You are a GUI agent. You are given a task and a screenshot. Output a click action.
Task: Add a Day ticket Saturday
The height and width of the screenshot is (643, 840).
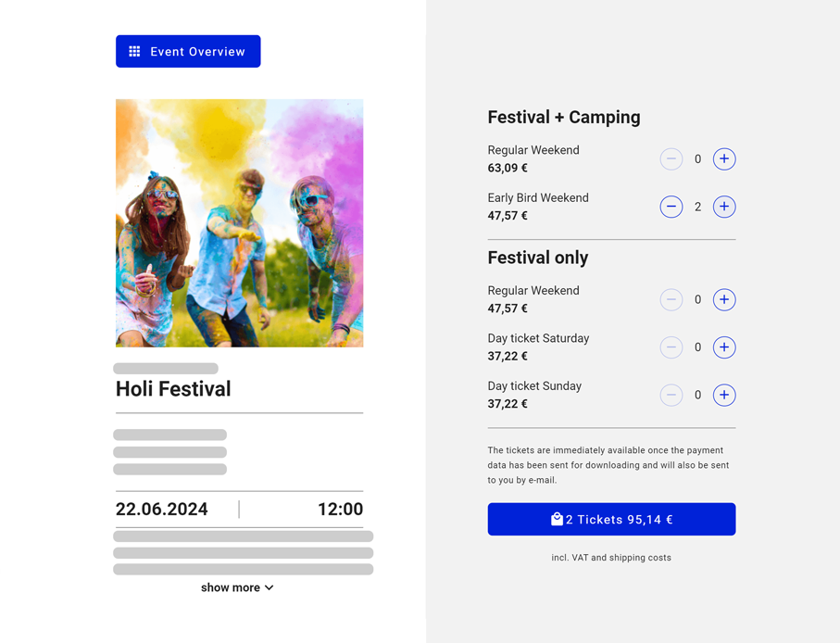point(724,347)
